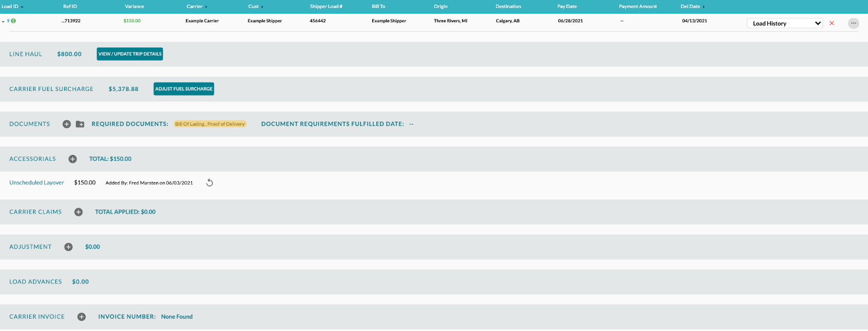Click View / Update Trip Details button
Screen dimensions: 868x331
(130, 54)
